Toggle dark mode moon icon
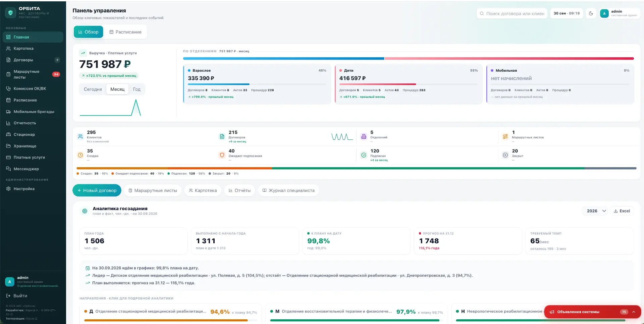This screenshot has width=644, height=324. pyautogui.click(x=591, y=13)
